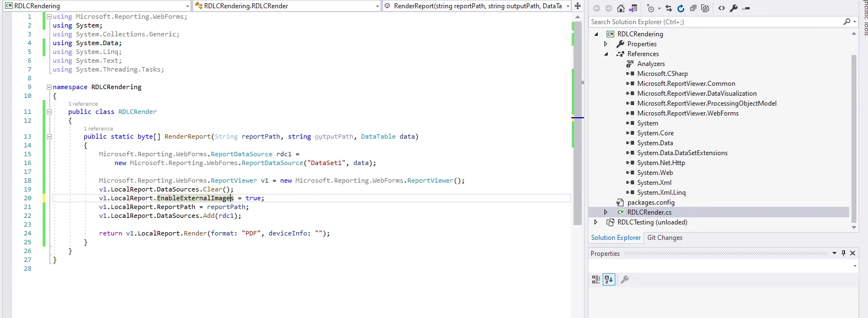
Task: Collapse the RenderReport method block
Action: (49, 136)
